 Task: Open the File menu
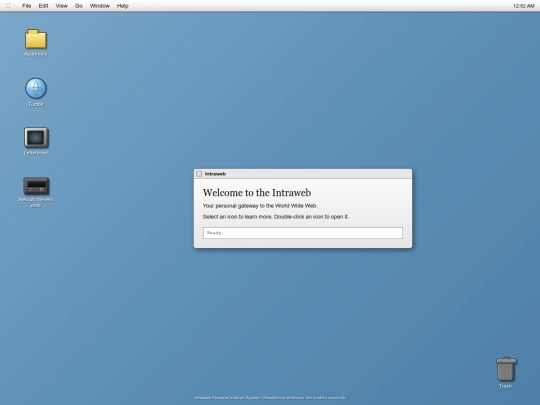[x=27, y=6]
